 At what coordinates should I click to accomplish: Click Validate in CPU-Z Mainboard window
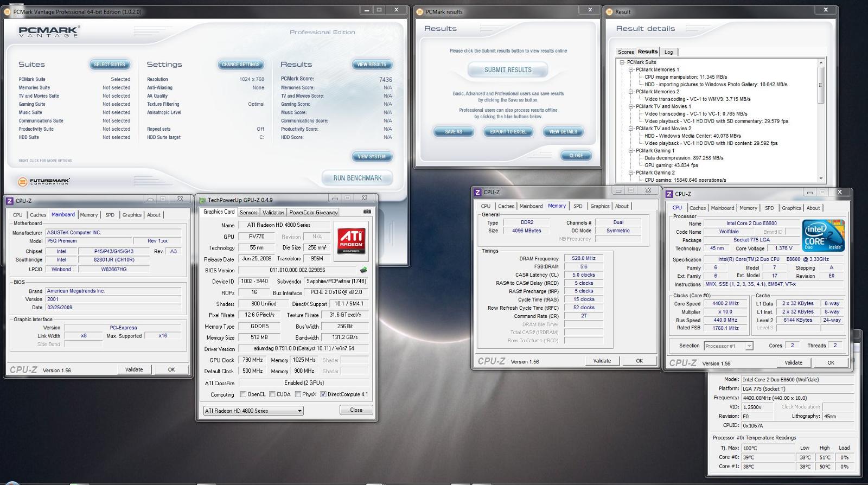pyautogui.click(x=134, y=369)
